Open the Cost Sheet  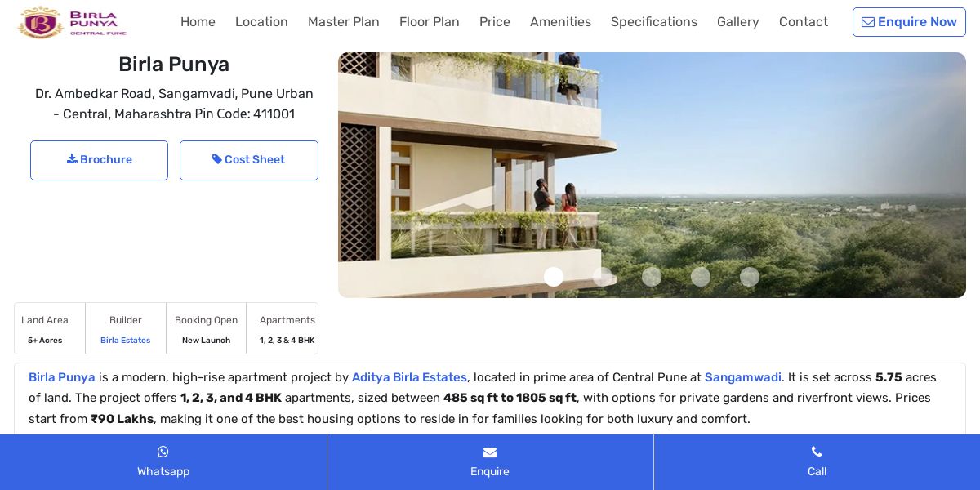tap(249, 160)
